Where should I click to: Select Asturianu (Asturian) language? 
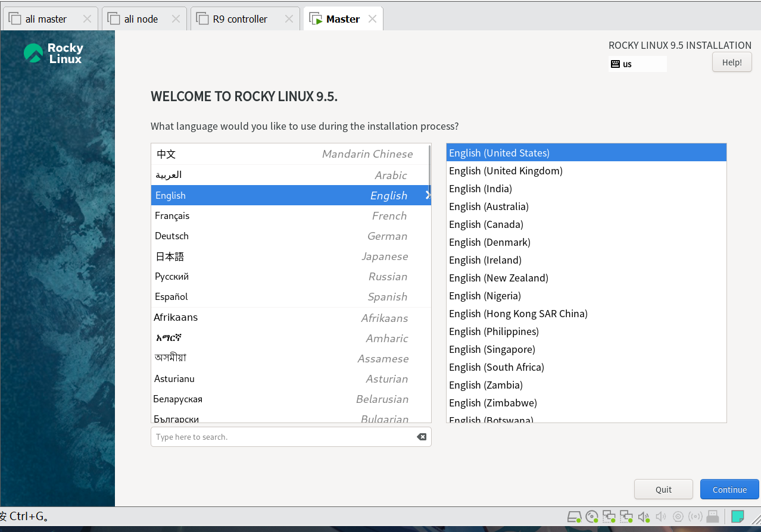(x=291, y=378)
